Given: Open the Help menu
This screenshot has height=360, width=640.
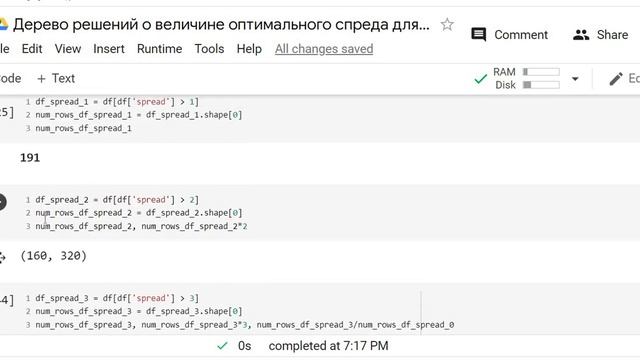Looking at the screenshot, I should (x=249, y=49).
